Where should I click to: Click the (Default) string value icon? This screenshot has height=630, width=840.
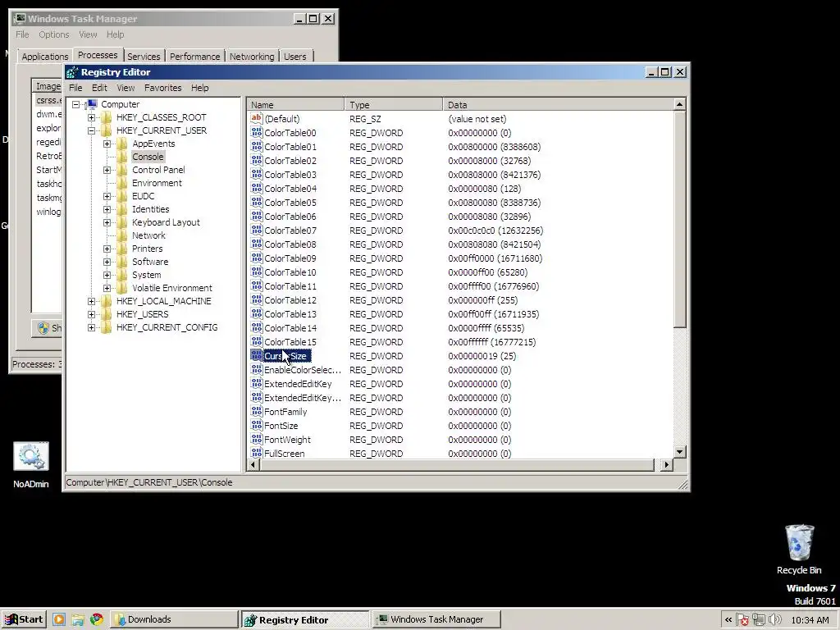pyautogui.click(x=257, y=118)
